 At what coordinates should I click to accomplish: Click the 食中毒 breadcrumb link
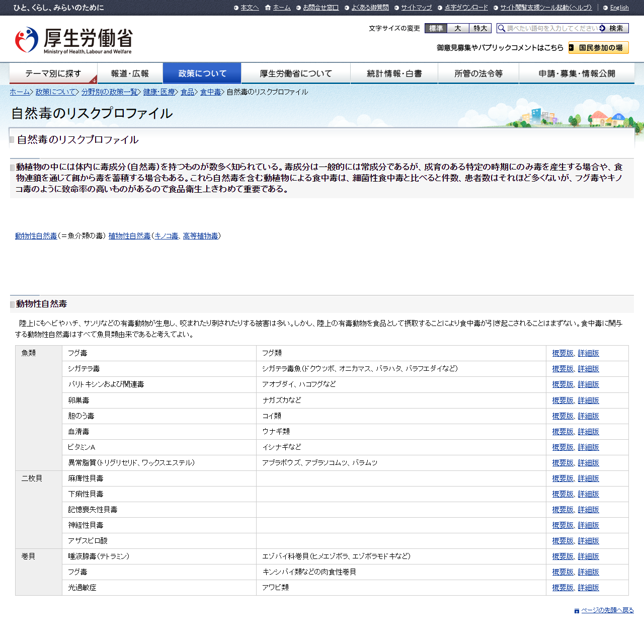point(210,92)
